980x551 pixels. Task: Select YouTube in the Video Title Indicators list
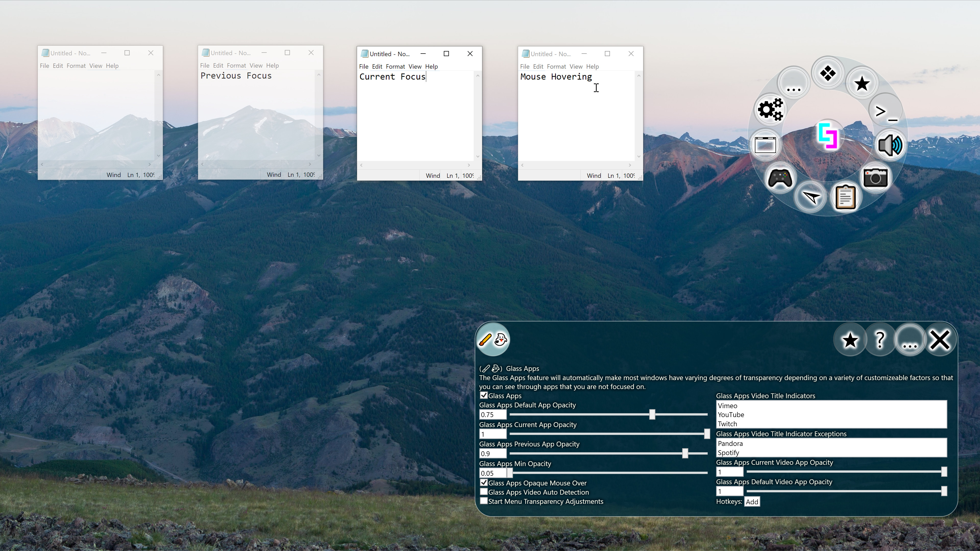click(x=731, y=415)
